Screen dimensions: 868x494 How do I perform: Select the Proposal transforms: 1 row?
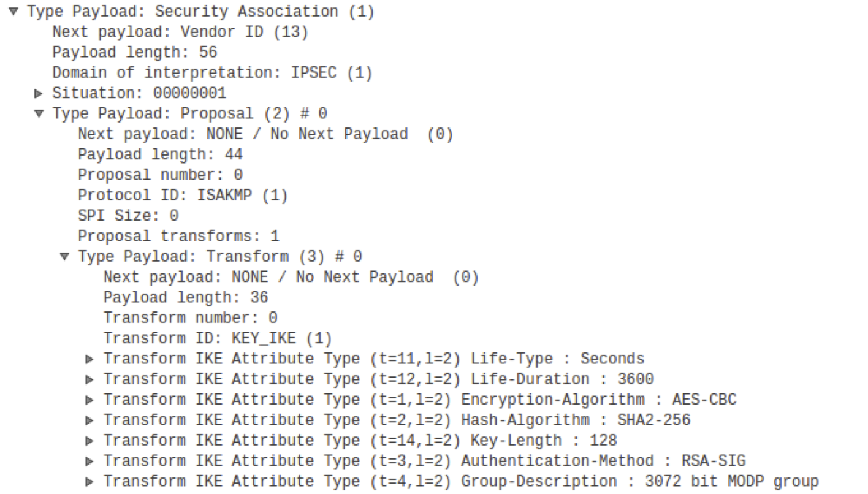coord(178,236)
